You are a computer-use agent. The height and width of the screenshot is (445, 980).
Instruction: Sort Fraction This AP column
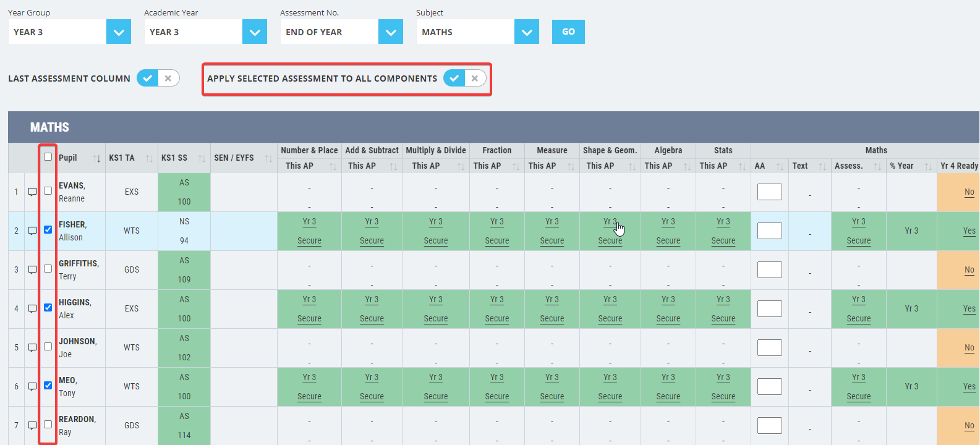[516, 166]
